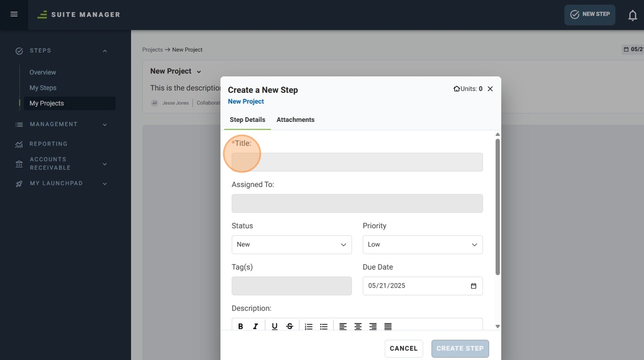Open the notifications bell

633,16
